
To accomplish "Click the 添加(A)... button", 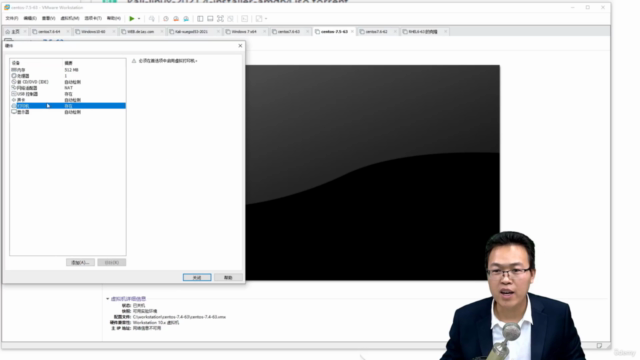I will pyautogui.click(x=80, y=262).
